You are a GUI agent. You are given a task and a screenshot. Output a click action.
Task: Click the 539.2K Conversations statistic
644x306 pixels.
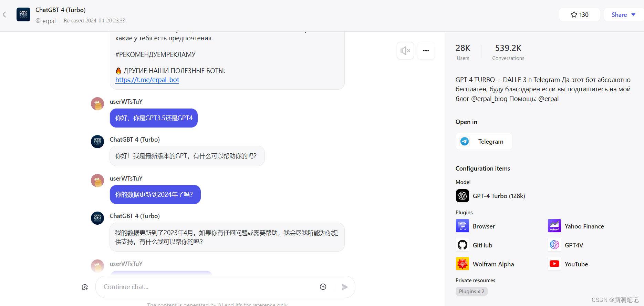(508, 52)
